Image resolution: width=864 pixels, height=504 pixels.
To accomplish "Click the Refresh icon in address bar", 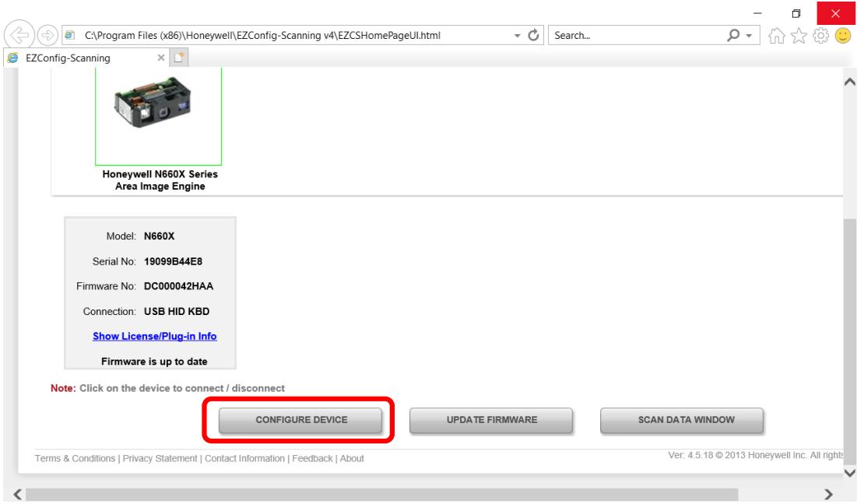I will [533, 35].
